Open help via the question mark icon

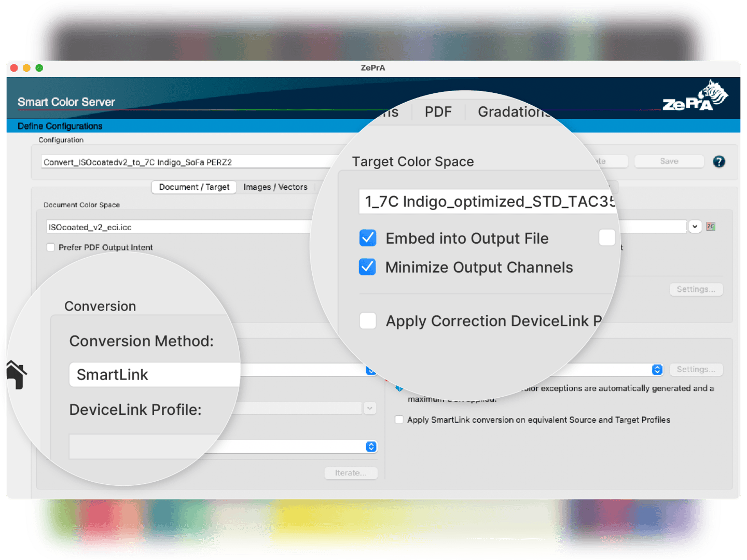click(x=718, y=162)
